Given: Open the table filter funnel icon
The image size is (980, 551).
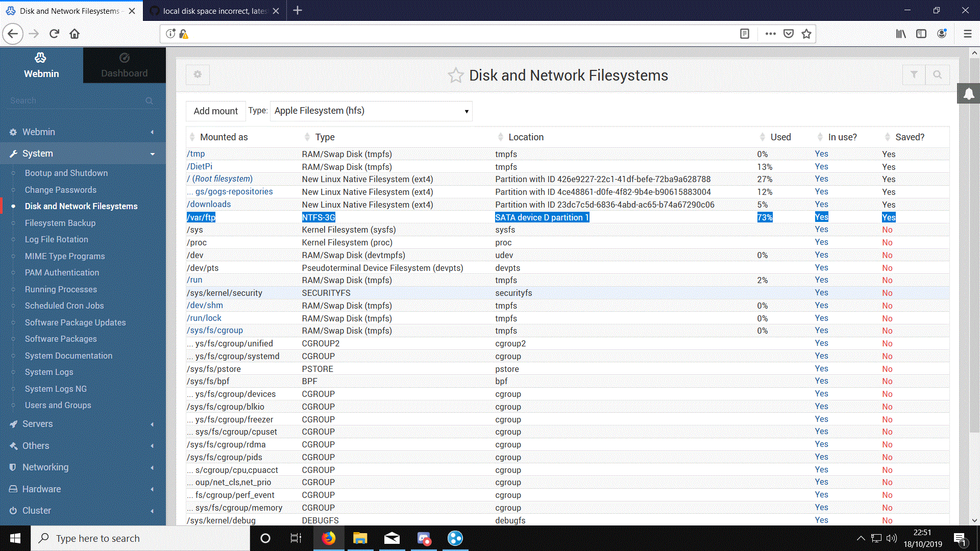Looking at the screenshot, I should coord(914,75).
